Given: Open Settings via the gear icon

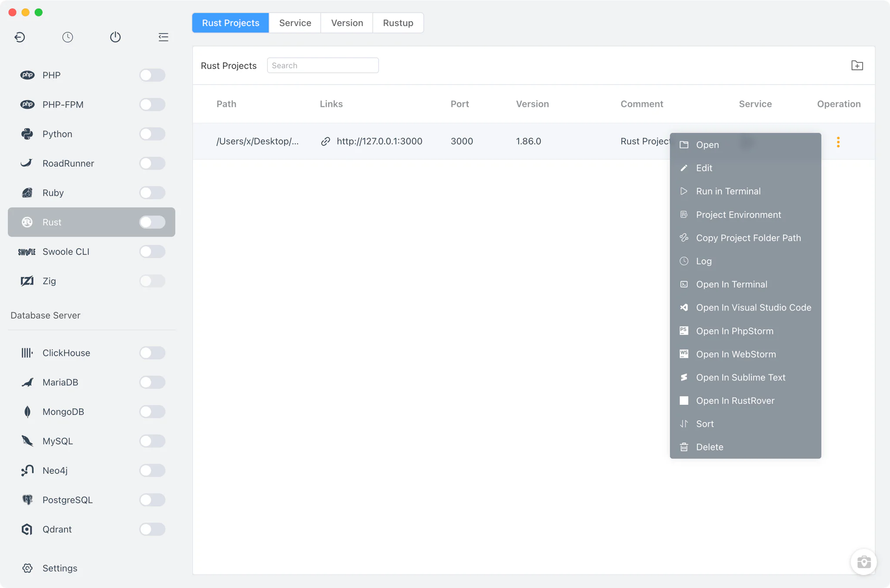Looking at the screenshot, I should [x=27, y=568].
